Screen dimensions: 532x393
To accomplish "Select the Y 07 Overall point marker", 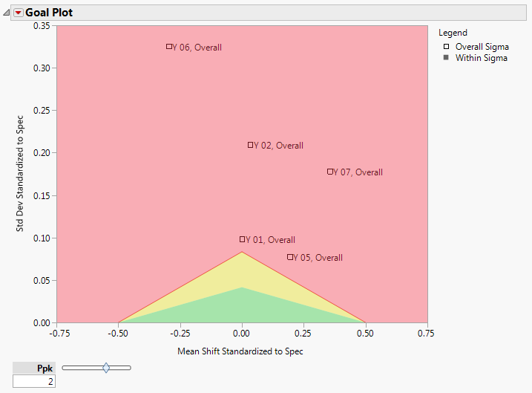I will click(x=330, y=172).
